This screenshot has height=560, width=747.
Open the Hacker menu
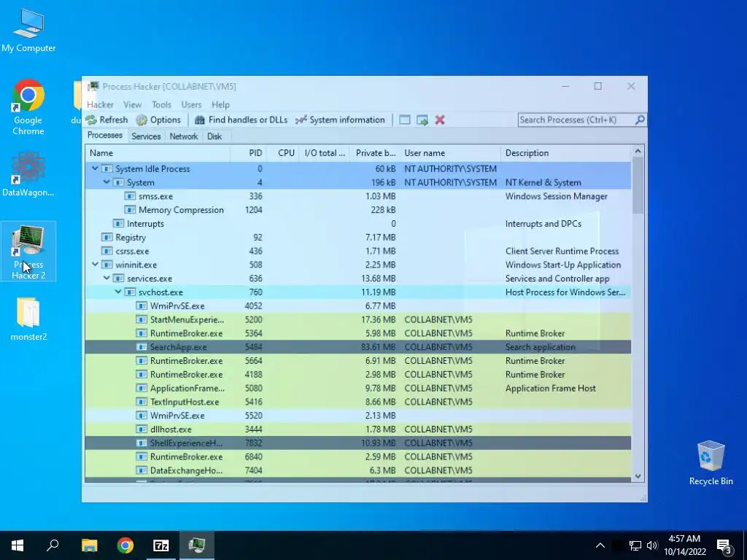[x=100, y=105]
